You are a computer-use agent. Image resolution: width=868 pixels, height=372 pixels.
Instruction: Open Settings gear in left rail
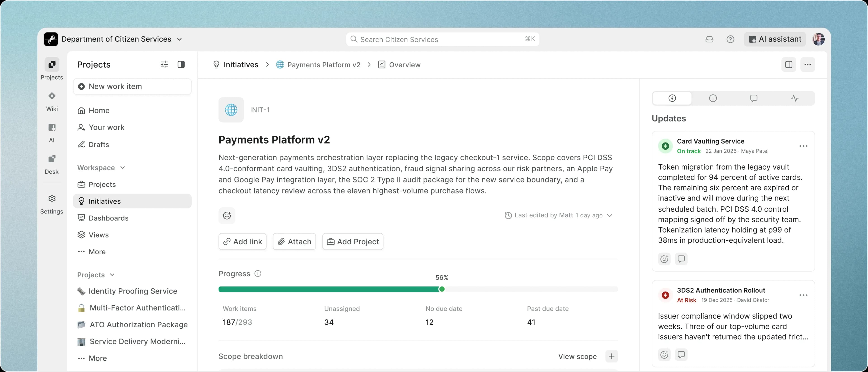52,199
